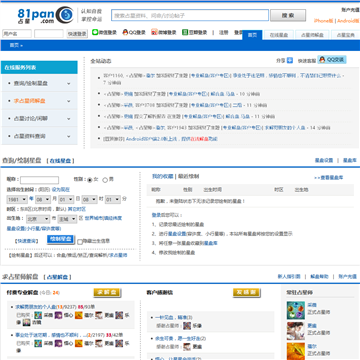
Task: Click into the site search box
Action: [x=190, y=15]
